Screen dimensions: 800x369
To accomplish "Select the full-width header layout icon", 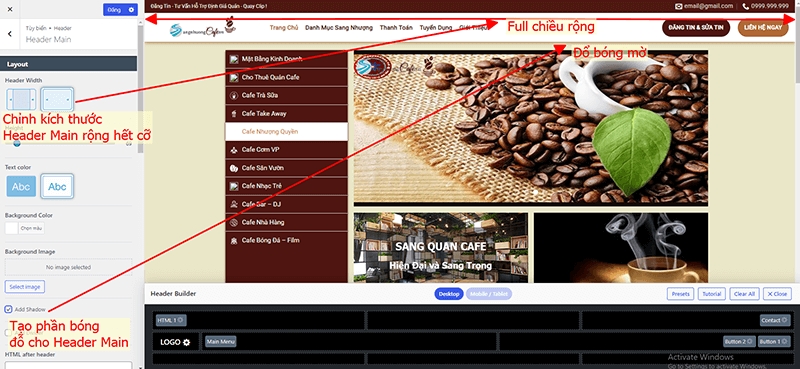I will coord(57,99).
